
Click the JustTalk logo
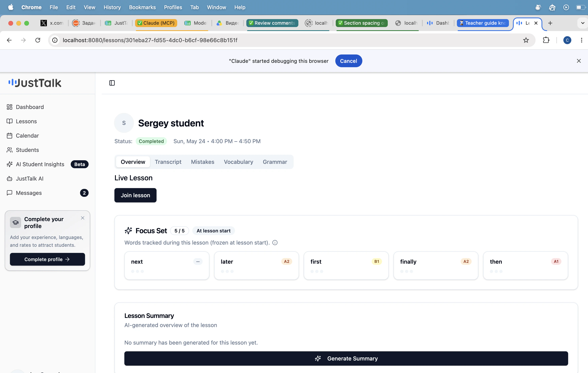pyautogui.click(x=35, y=83)
